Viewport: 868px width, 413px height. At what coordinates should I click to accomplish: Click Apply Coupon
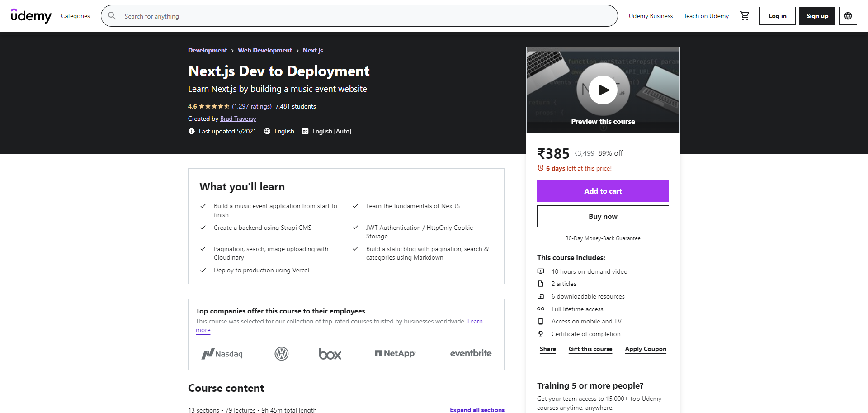[x=646, y=349]
